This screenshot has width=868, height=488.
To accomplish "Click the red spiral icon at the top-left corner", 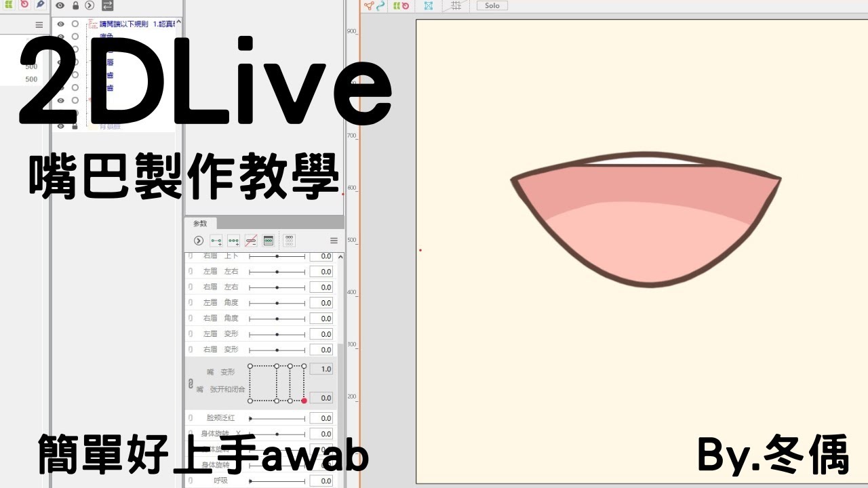I will pyautogui.click(x=25, y=5).
